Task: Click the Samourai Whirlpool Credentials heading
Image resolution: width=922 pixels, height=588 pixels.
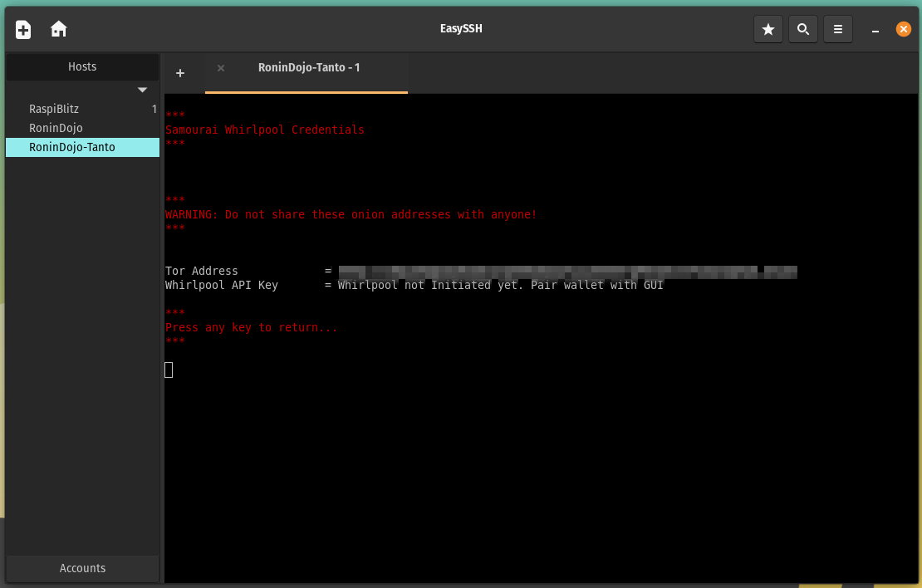Action: pos(265,130)
